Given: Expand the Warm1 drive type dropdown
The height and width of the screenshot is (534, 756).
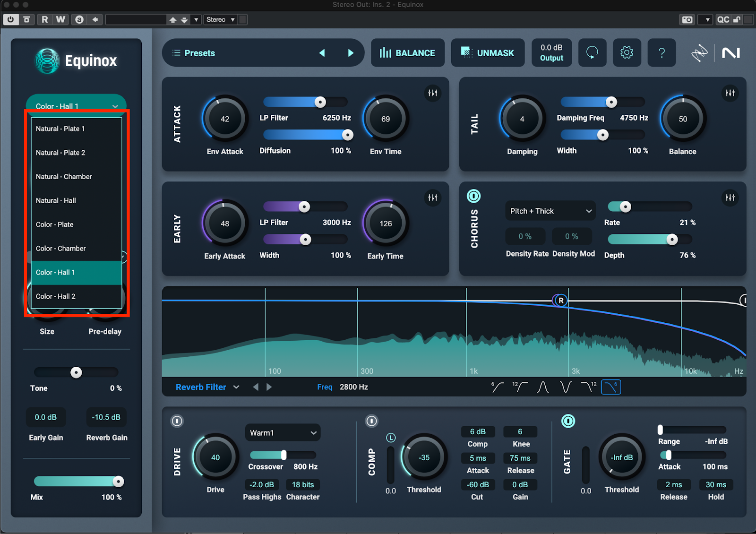Looking at the screenshot, I should coord(283,432).
